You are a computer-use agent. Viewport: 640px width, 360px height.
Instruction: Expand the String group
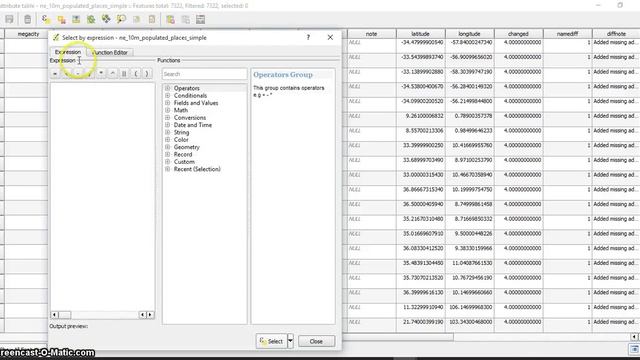tap(167, 132)
